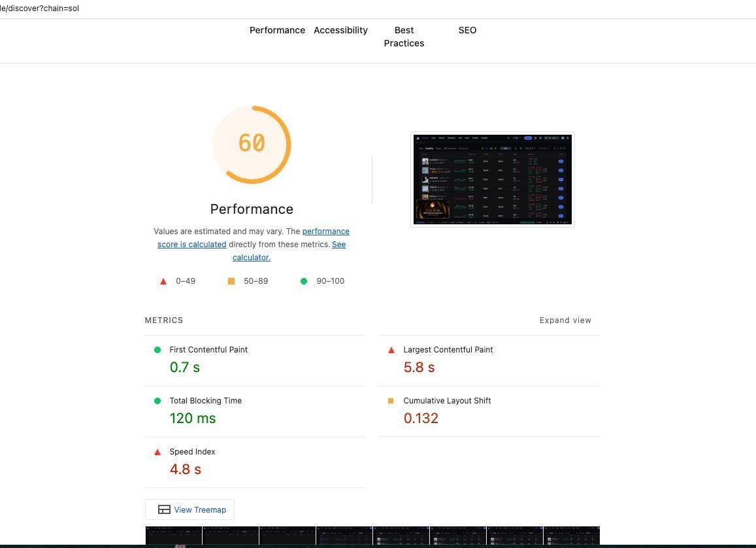Click the red triangle icon beside Speed Index
The image size is (756, 548).
point(157,452)
